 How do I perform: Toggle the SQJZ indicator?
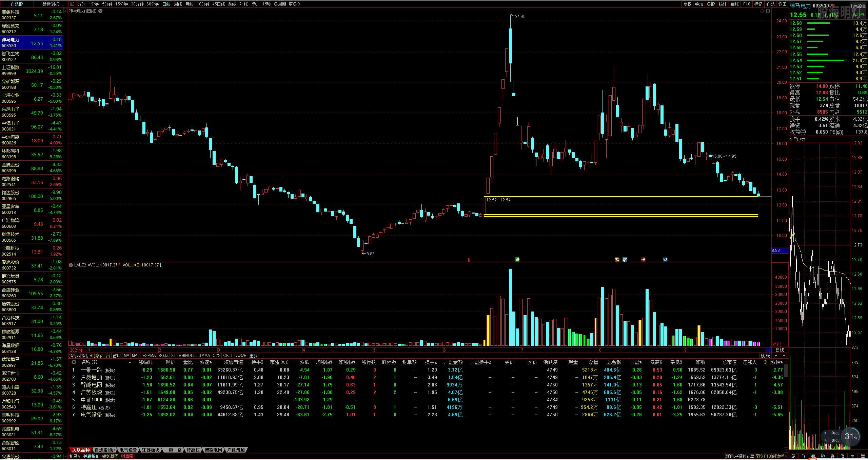point(163,356)
